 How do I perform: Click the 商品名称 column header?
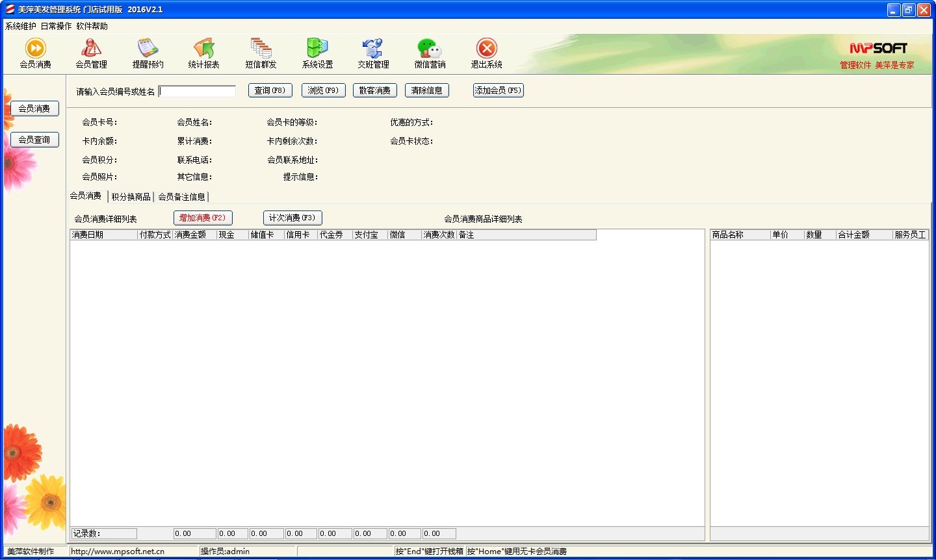(740, 235)
